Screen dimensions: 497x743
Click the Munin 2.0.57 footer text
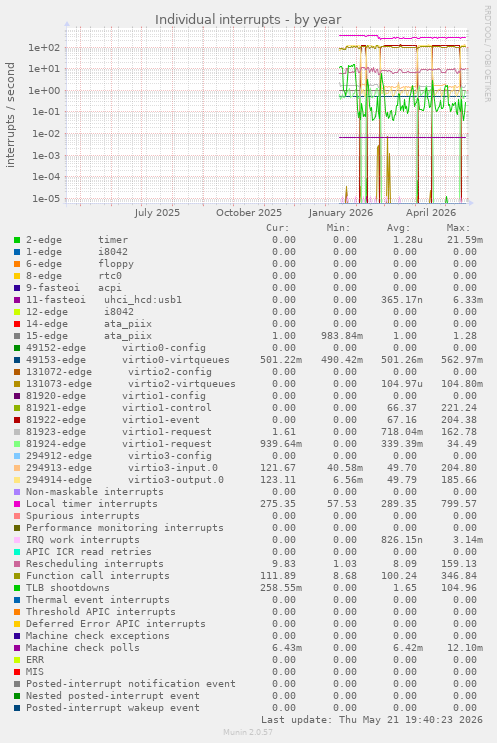[x=248, y=732]
